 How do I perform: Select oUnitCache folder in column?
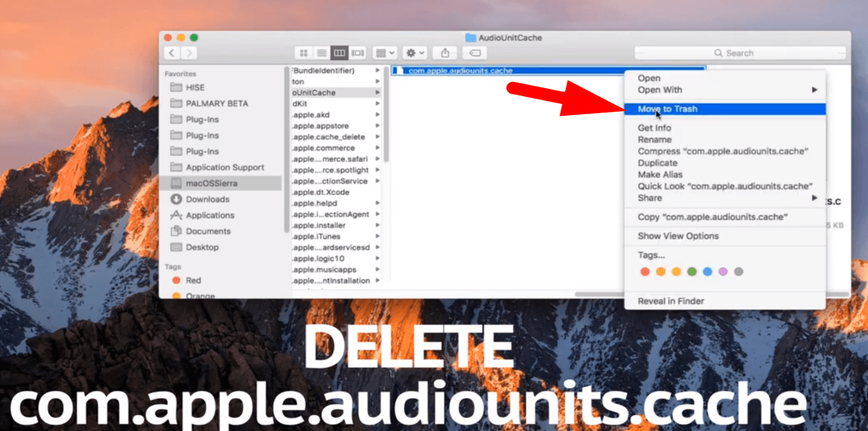click(x=337, y=93)
